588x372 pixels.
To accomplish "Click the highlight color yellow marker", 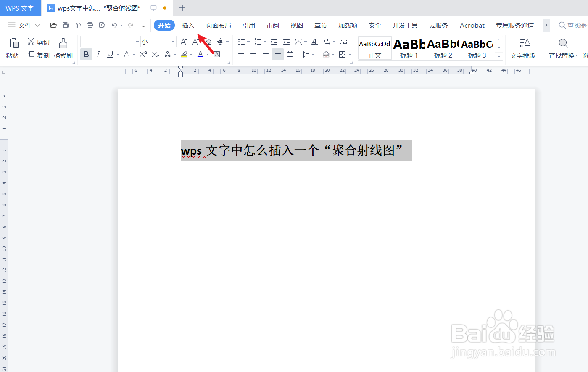I will [184, 54].
